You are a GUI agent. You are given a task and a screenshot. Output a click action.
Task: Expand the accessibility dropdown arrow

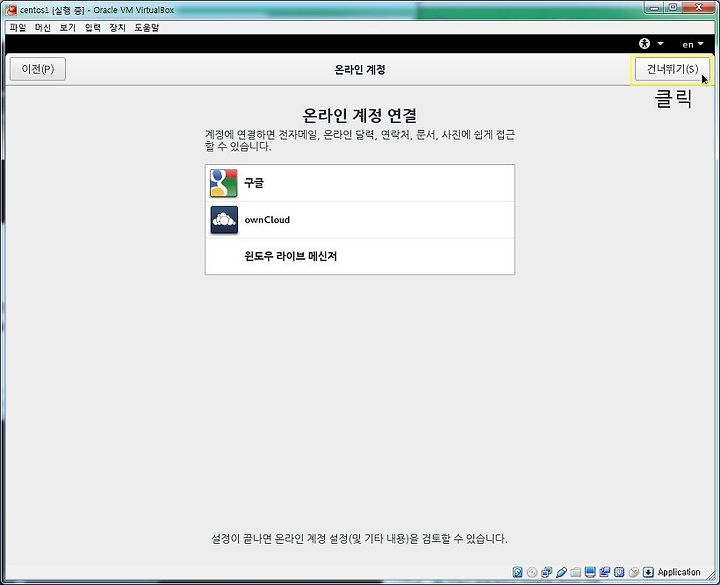(660, 44)
